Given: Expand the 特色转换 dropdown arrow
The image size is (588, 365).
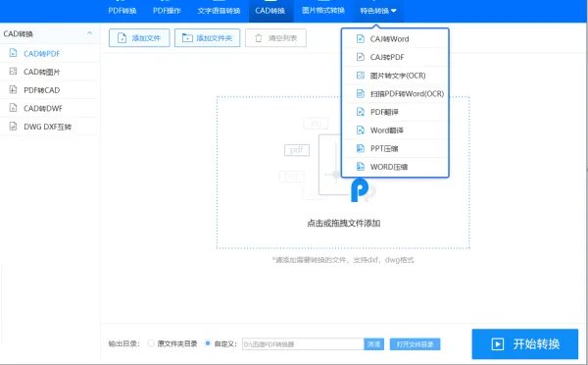Looking at the screenshot, I should 393,11.
